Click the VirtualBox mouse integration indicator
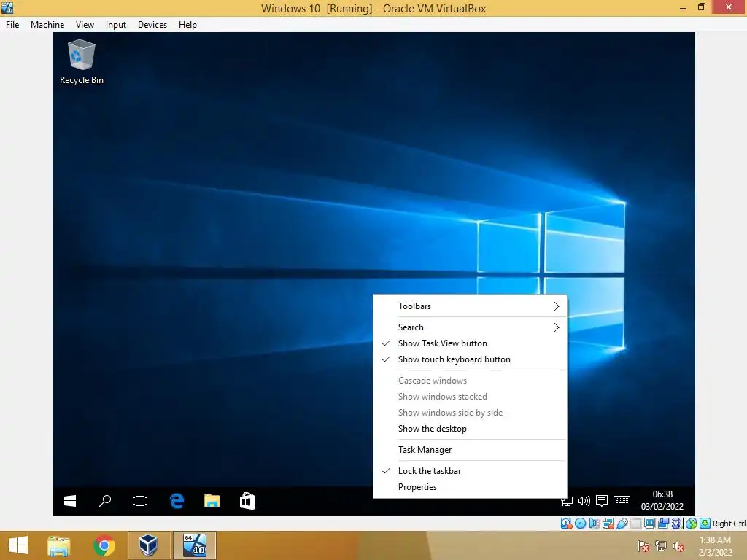 (x=692, y=524)
